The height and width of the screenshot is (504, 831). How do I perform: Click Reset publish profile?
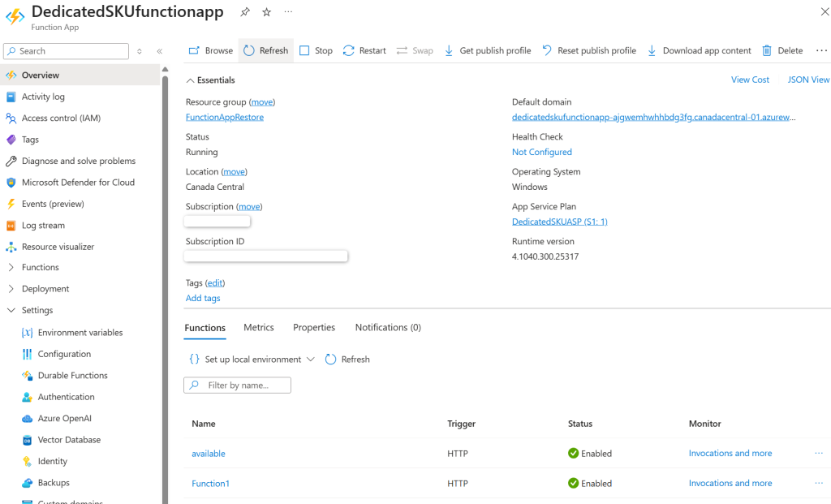[589, 50]
